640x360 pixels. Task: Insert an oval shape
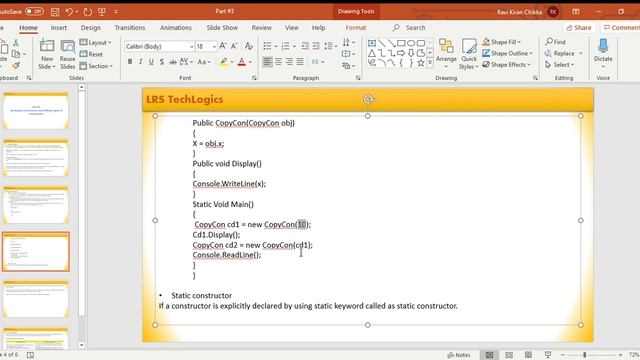pyautogui.click(x=411, y=43)
